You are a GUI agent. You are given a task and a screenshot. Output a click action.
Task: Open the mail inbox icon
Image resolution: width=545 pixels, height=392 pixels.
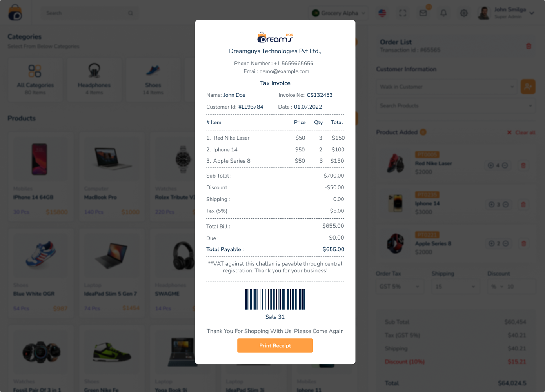click(423, 13)
